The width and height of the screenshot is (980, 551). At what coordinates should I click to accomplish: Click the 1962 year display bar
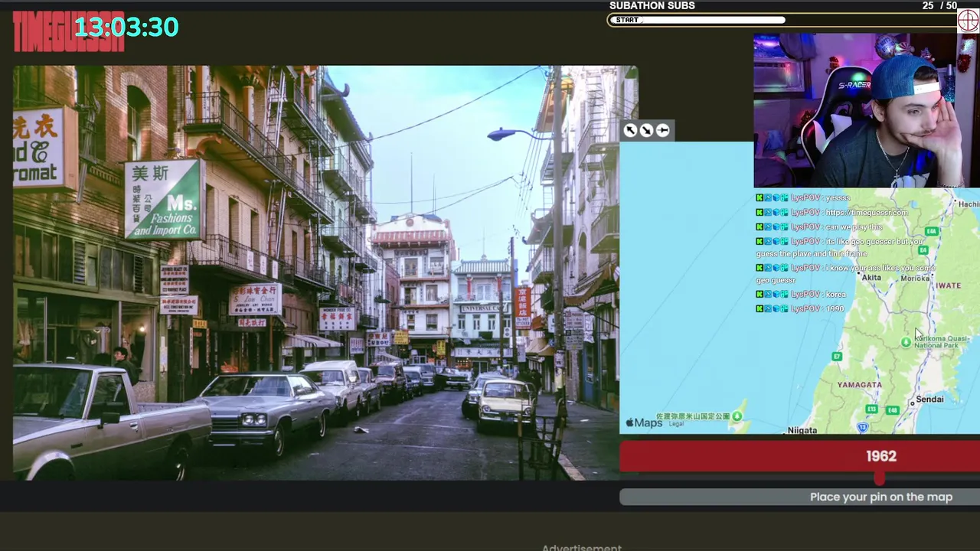click(799, 456)
